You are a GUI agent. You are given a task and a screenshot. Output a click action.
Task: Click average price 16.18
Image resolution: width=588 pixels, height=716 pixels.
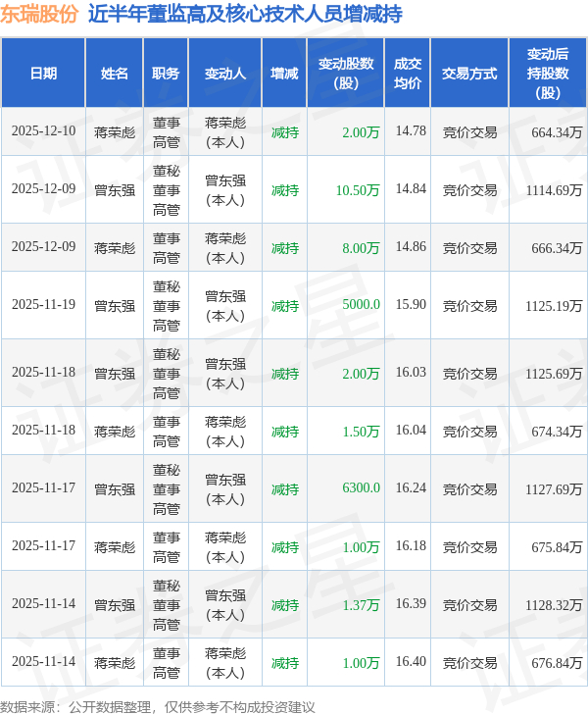coord(411,546)
